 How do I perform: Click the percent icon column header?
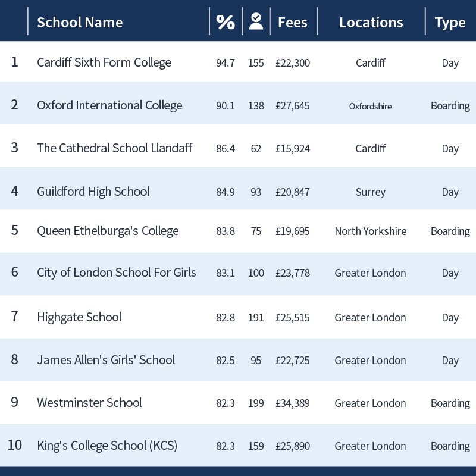coord(226,22)
